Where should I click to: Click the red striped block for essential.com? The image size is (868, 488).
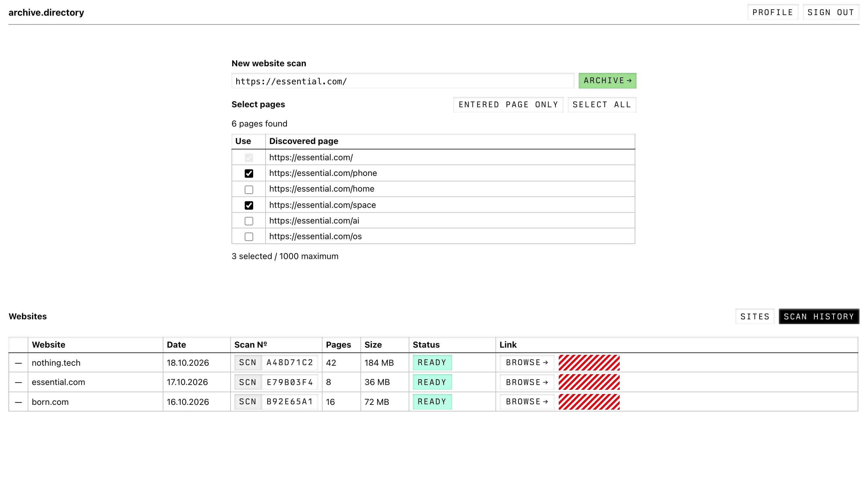click(x=589, y=382)
